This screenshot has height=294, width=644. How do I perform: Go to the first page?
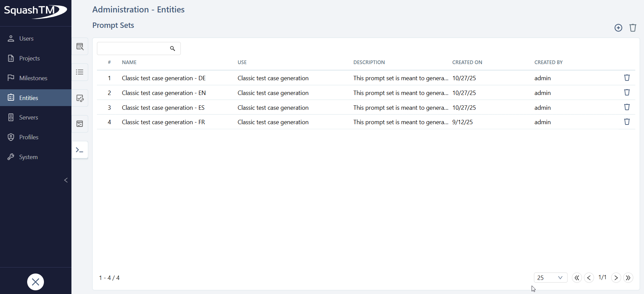(577, 278)
